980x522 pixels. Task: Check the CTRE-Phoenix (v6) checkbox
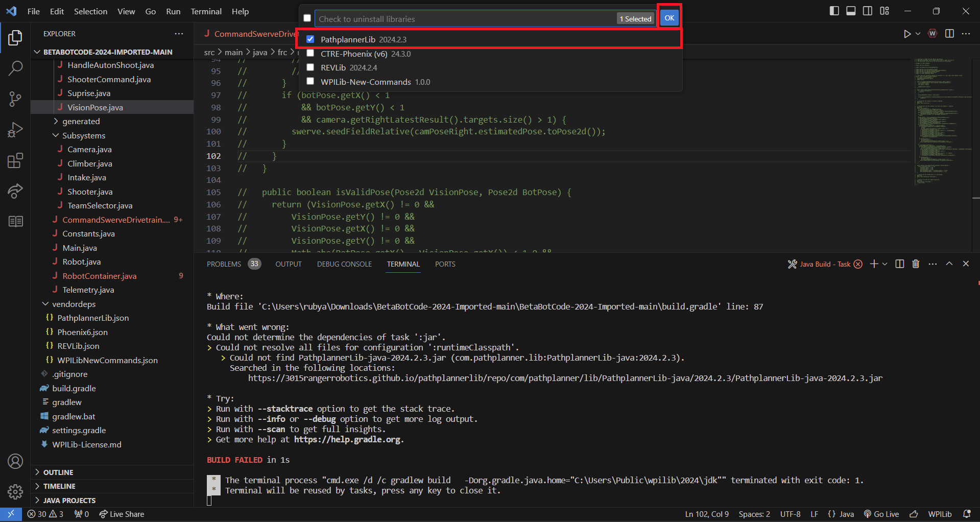[310, 53]
